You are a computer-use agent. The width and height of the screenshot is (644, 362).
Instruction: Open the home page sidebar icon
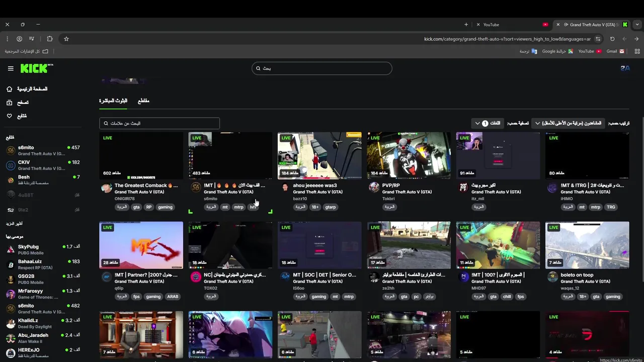(9, 89)
